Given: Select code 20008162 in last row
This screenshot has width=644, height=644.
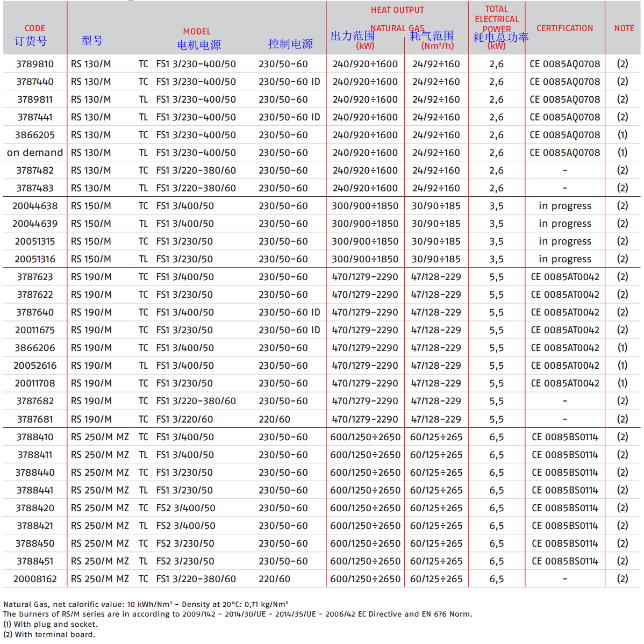Looking at the screenshot, I should pyautogui.click(x=35, y=579).
